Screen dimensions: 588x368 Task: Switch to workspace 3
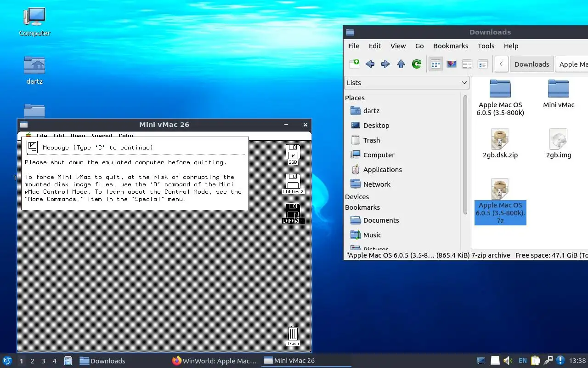(x=43, y=361)
